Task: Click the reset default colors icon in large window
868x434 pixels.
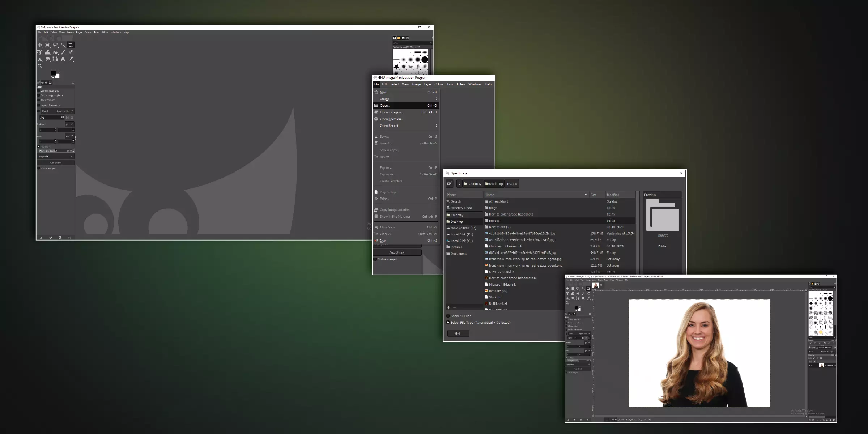Action: point(53,77)
